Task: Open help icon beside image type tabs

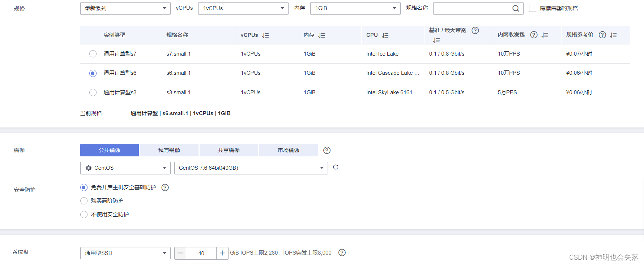Action: 327,150
